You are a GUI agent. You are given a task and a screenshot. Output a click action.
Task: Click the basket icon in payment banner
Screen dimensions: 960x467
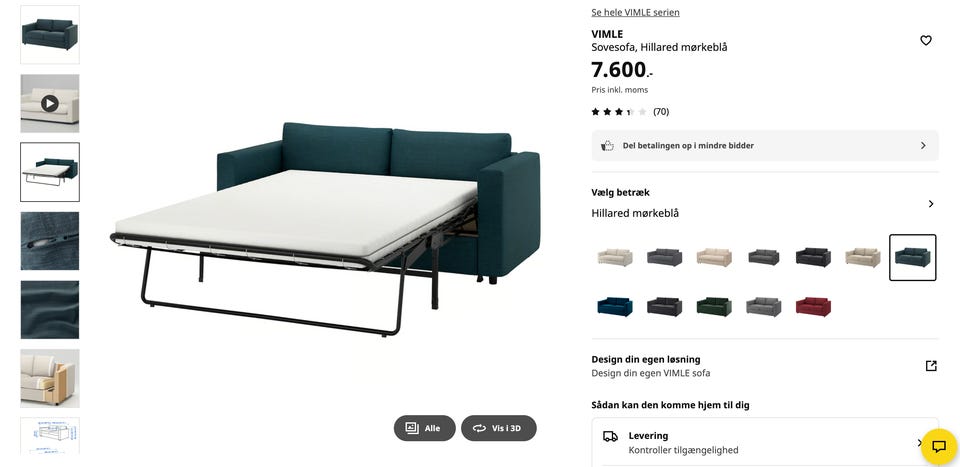click(x=607, y=146)
